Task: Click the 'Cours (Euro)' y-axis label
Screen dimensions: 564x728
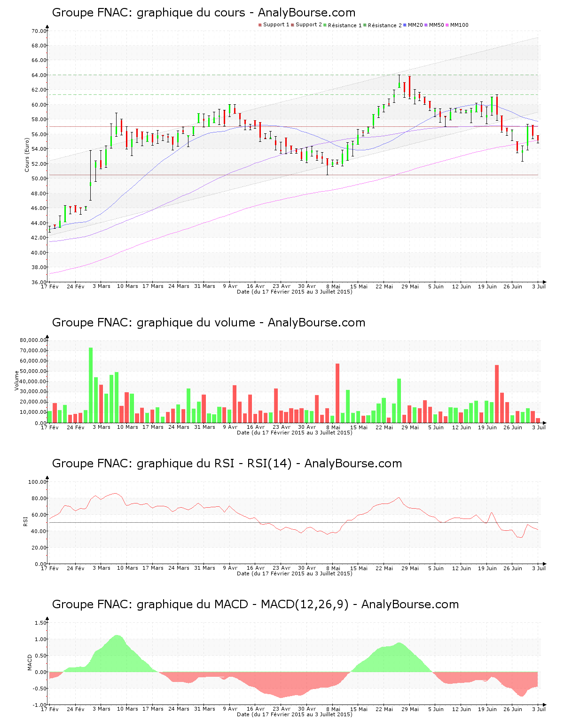Action: coord(27,155)
